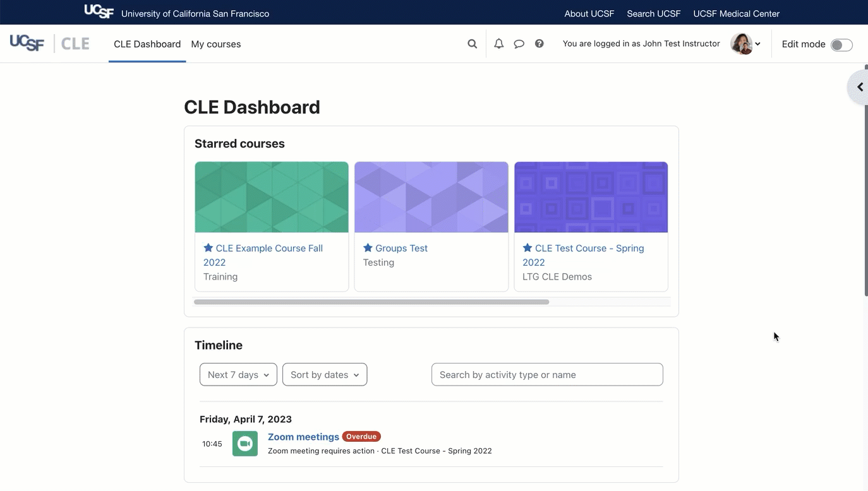Click the red Overdue badge

click(361, 437)
